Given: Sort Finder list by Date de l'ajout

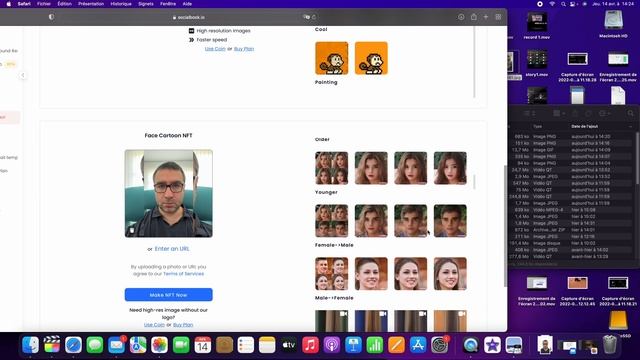Looking at the screenshot, I should (x=584, y=127).
